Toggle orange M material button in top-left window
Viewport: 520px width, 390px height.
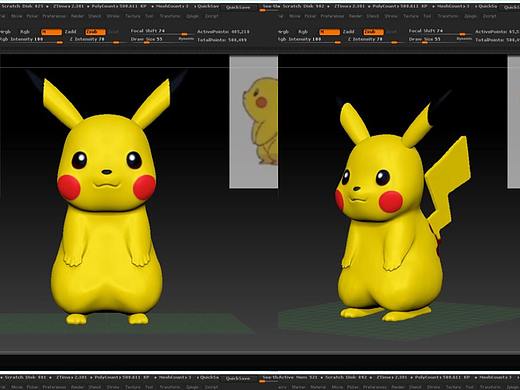coord(51,32)
